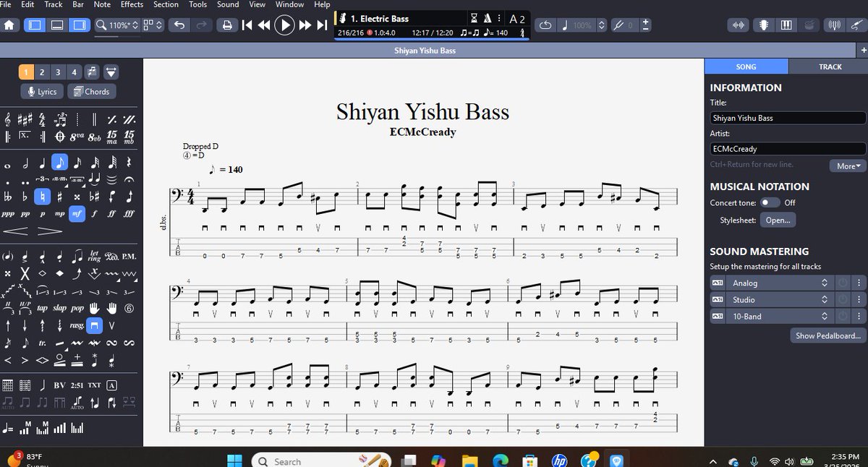Toggle the right inspector panel
Image resolution: width=868 pixels, height=467 pixels.
[80, 25]
